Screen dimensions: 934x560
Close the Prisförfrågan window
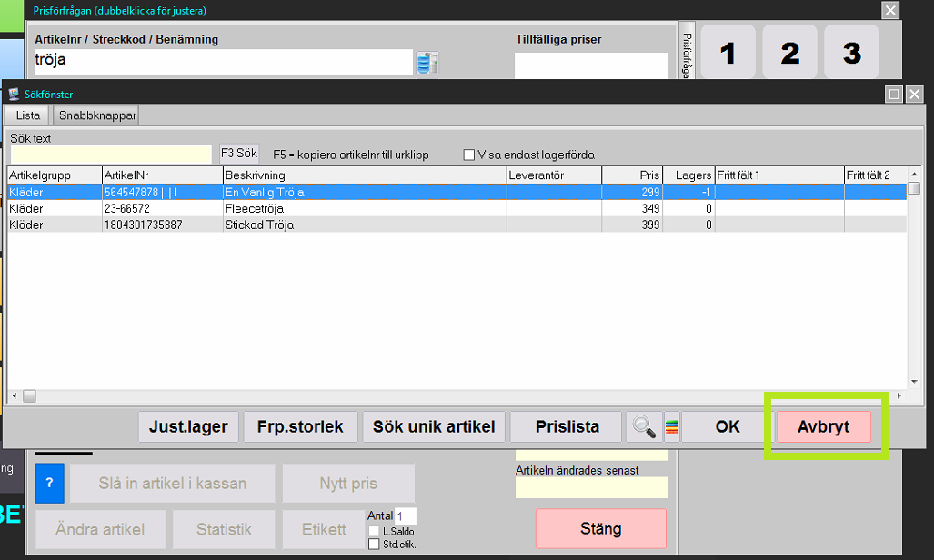(890, 10)
